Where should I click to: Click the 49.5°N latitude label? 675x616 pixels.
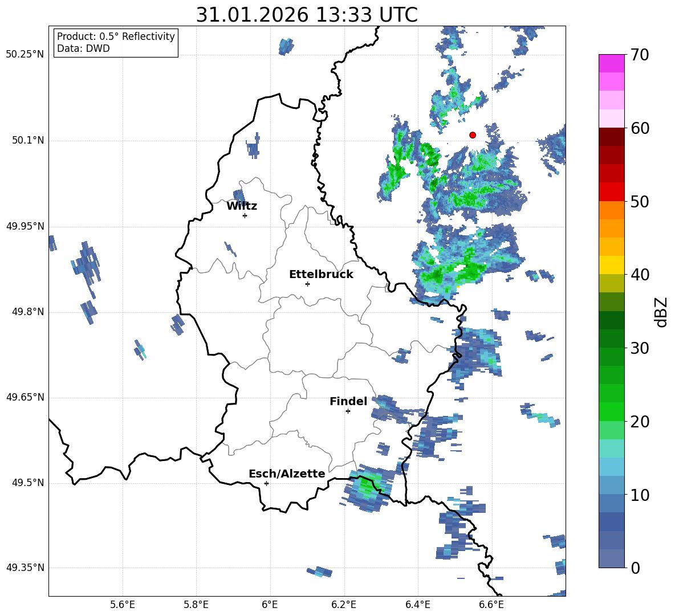pyautogui.click(x=28, y=483)
